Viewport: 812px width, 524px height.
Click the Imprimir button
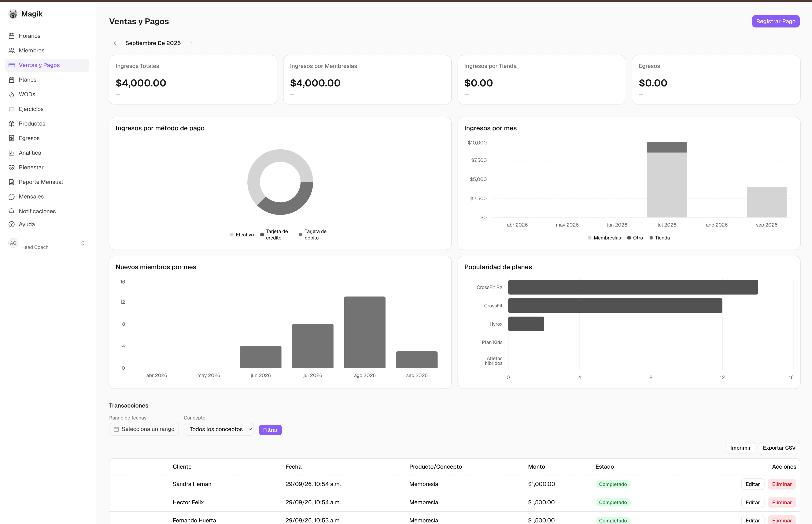[x=741, y=448]
